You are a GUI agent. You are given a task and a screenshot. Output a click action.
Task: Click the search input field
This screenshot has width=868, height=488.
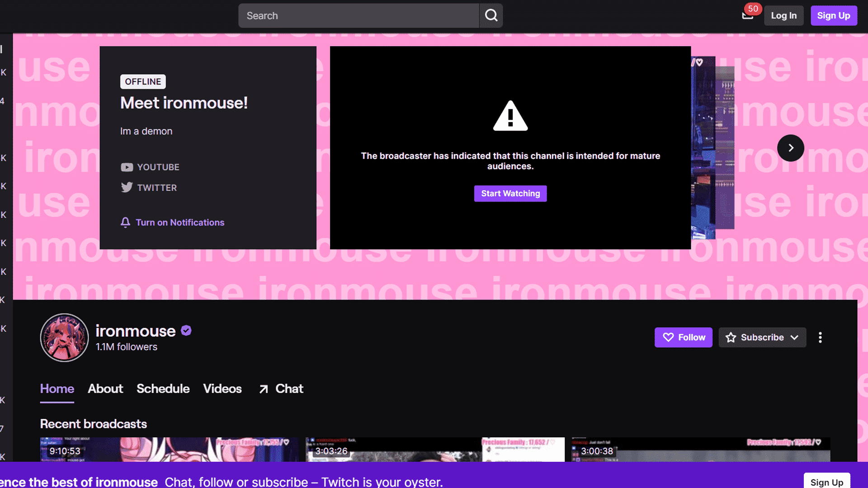tap(359, 15)
